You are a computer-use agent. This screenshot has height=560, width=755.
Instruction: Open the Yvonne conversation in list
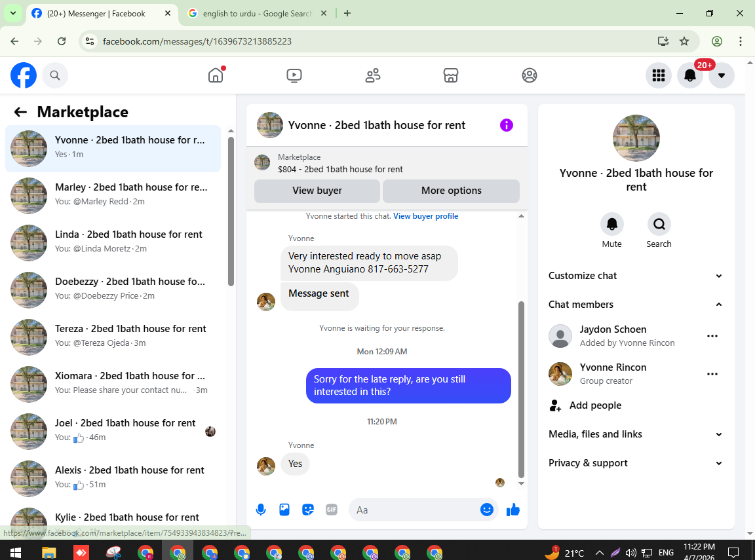pyautogui.click(x=113, y=149)
